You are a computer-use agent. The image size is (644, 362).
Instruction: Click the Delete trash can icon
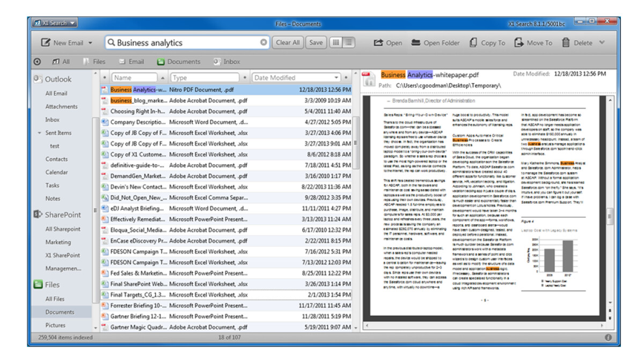(566, 43)
